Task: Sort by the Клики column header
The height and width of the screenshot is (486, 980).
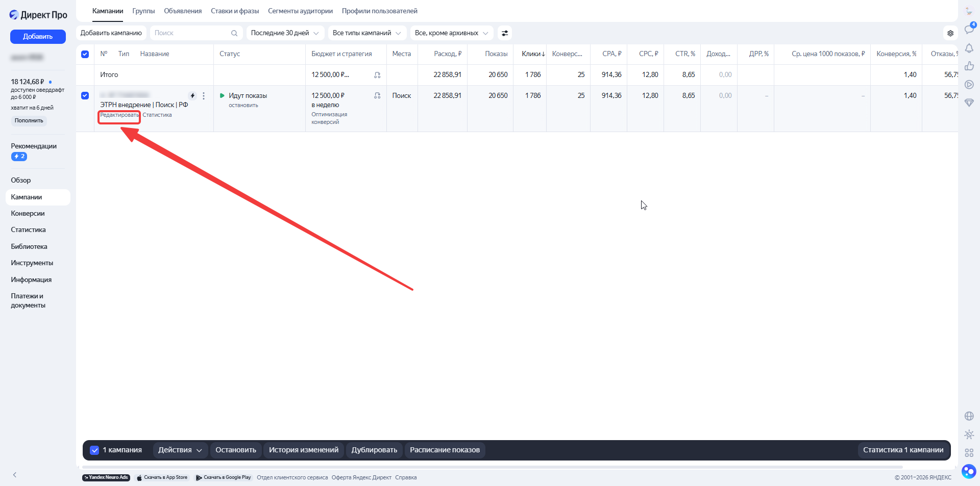Action: 533,54
